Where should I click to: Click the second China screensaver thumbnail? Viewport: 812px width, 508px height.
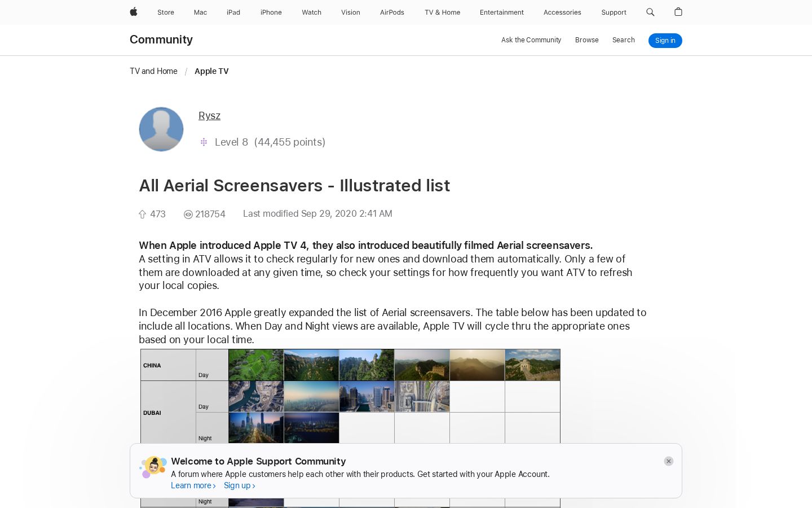click(311, 365)
